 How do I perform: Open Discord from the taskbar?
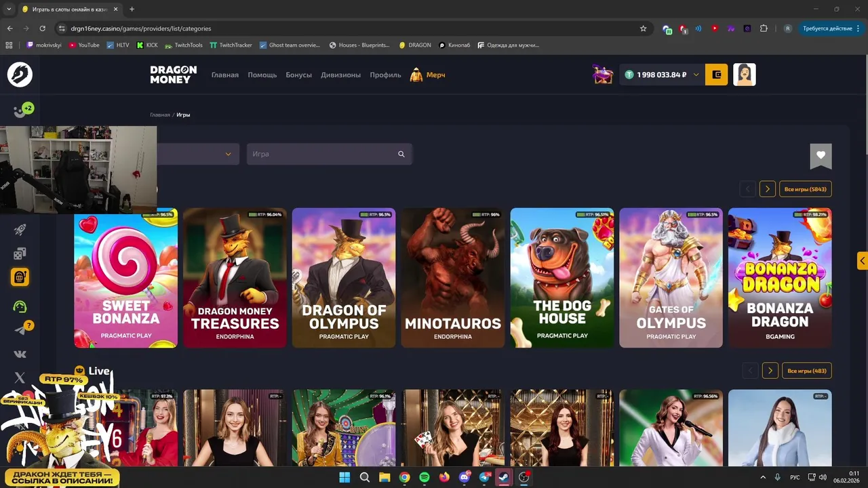click(465, 477)
